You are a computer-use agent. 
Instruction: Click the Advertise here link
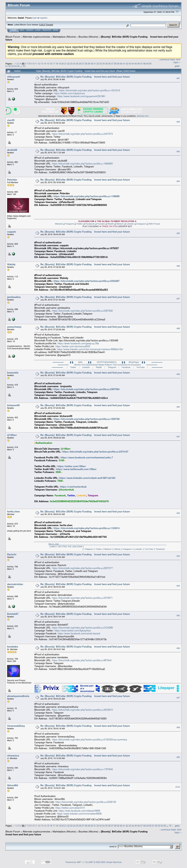(x=142, y=116)
